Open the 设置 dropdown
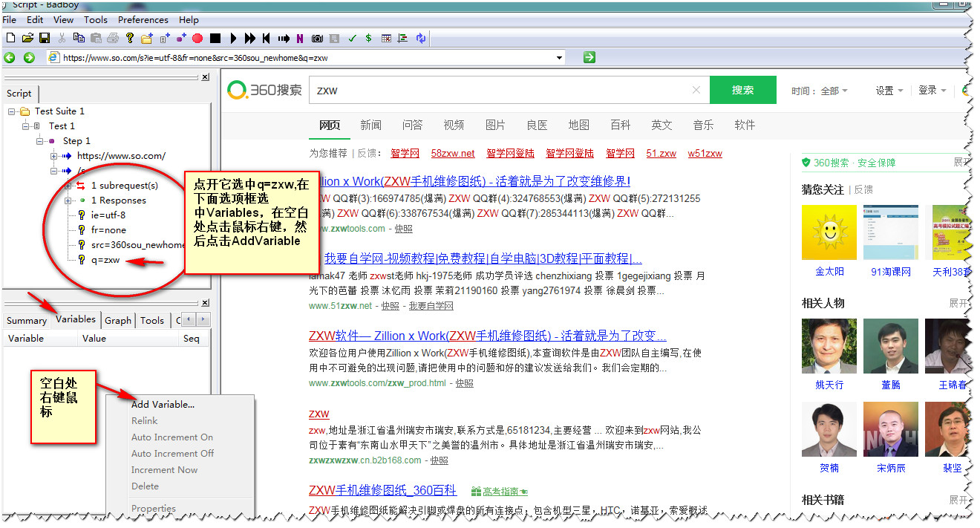The height and width of the screenshot is (528, 980). tap(889, 91)
